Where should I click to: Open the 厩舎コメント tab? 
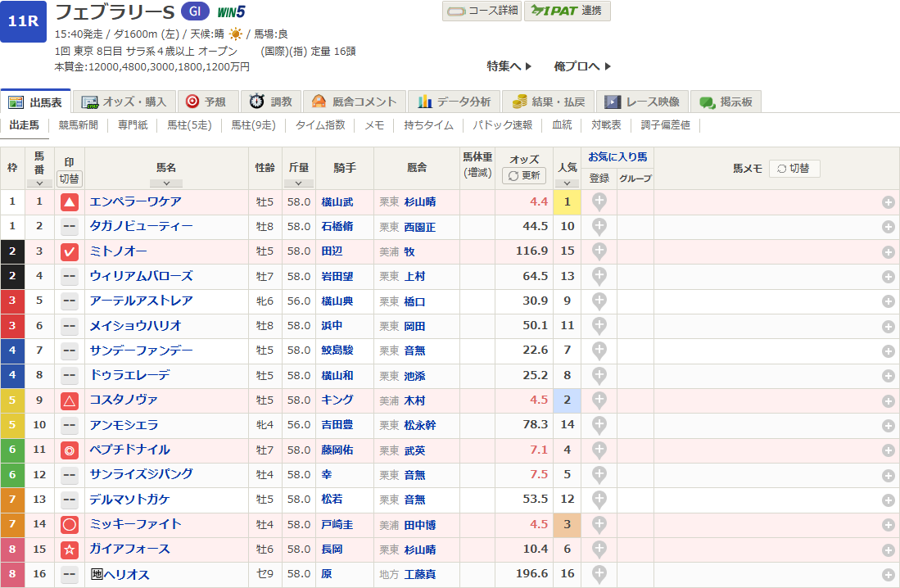355,102
